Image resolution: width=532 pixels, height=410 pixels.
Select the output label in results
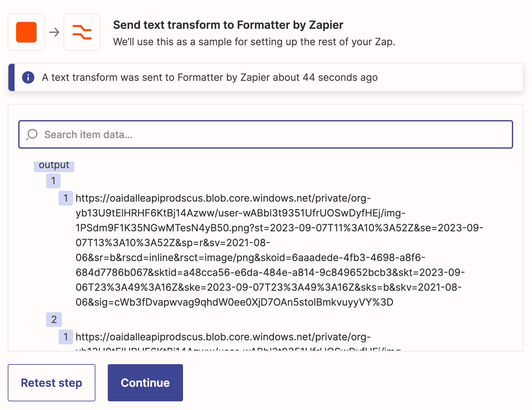tap(54, 165)
